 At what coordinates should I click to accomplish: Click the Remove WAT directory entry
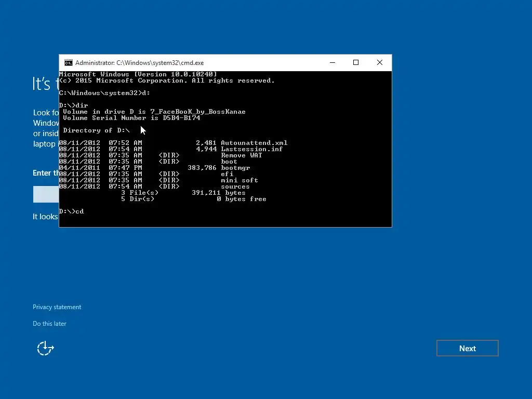(242, 155)
